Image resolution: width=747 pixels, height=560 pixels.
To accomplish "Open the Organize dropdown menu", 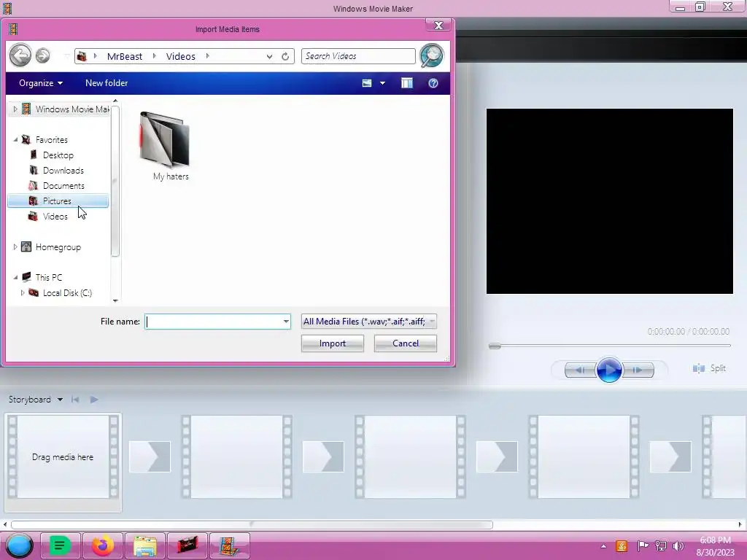I will (41, 83).
